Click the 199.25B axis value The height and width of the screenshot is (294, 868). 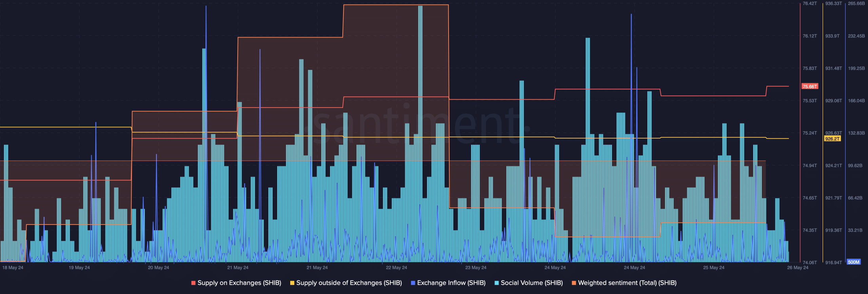[856, 68]
